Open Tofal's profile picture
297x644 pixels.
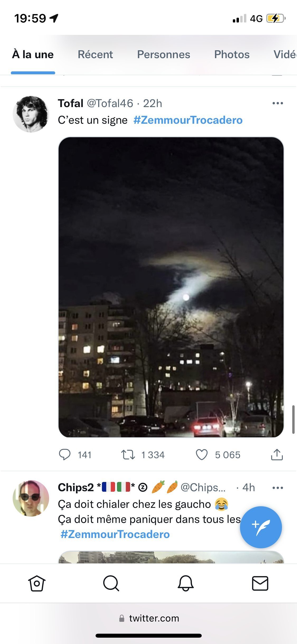[x=31, y=114]
